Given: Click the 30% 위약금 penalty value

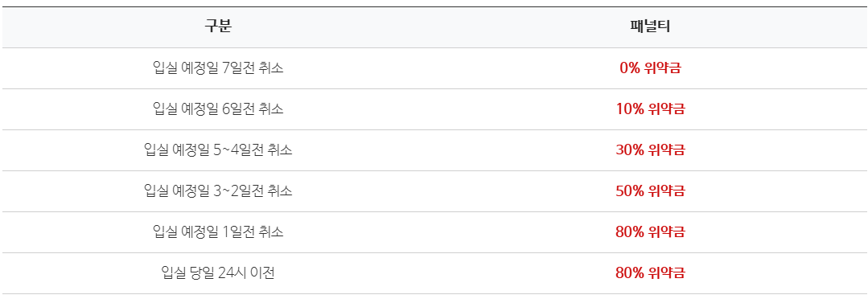Looking at the screenshot, I should pyautogui.click(x=650, y=150).
